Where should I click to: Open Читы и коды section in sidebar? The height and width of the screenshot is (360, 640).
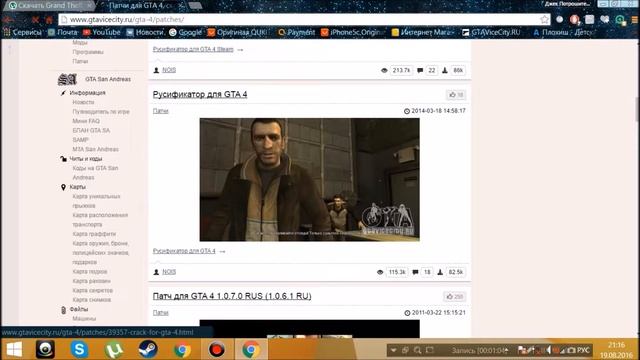86,159
